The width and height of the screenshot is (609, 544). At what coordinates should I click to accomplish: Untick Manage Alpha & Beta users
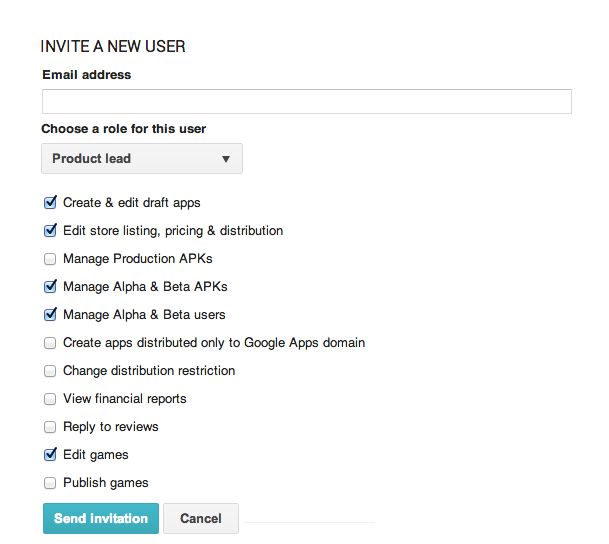click(50, 315)
